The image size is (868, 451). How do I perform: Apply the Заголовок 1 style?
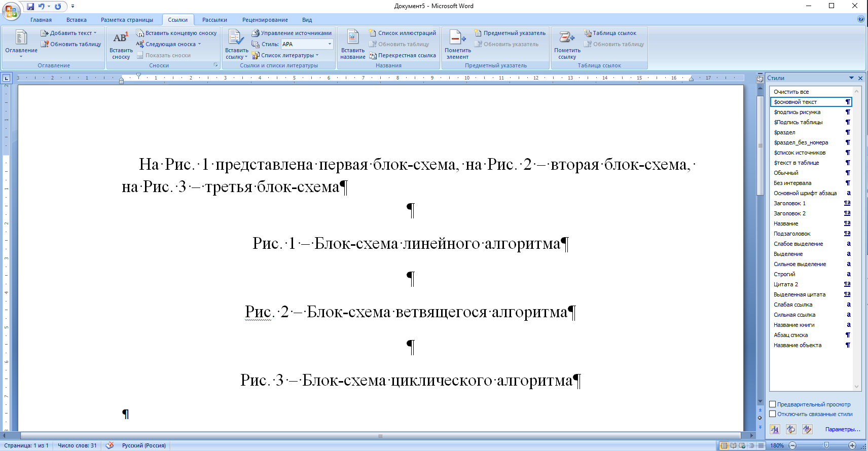coord(811,203)
